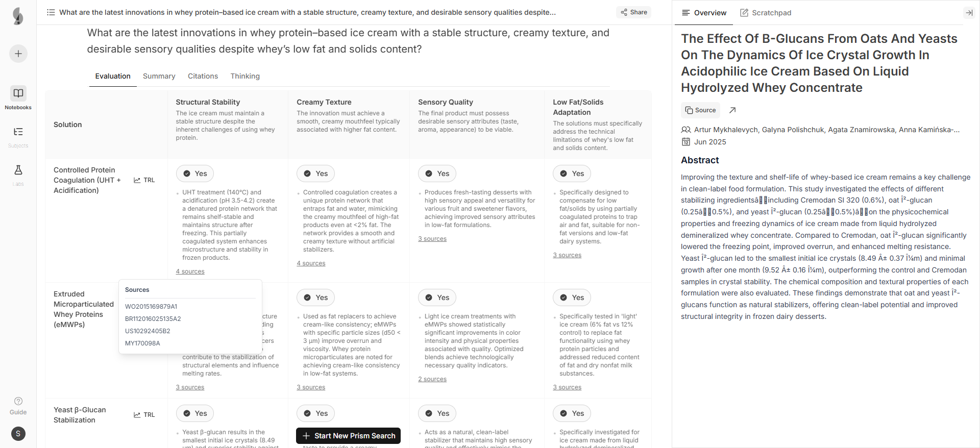Click the Share button

tap(634, 12)
